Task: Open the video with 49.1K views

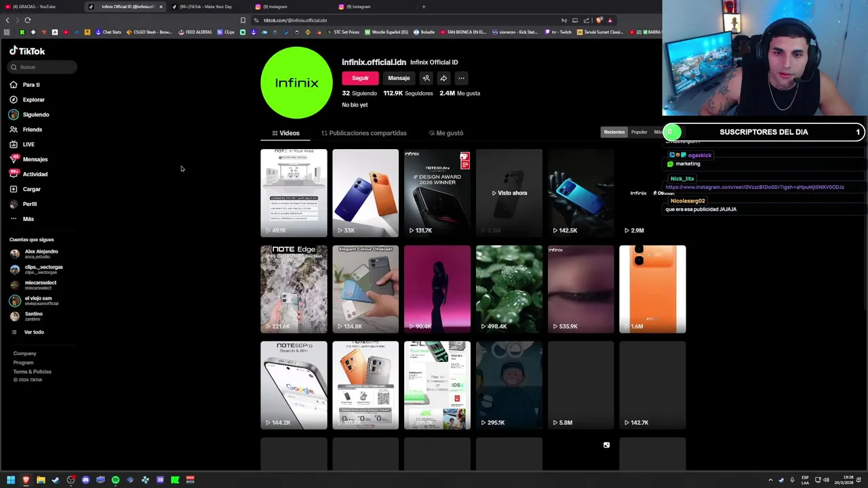Action: coord(294,192)
